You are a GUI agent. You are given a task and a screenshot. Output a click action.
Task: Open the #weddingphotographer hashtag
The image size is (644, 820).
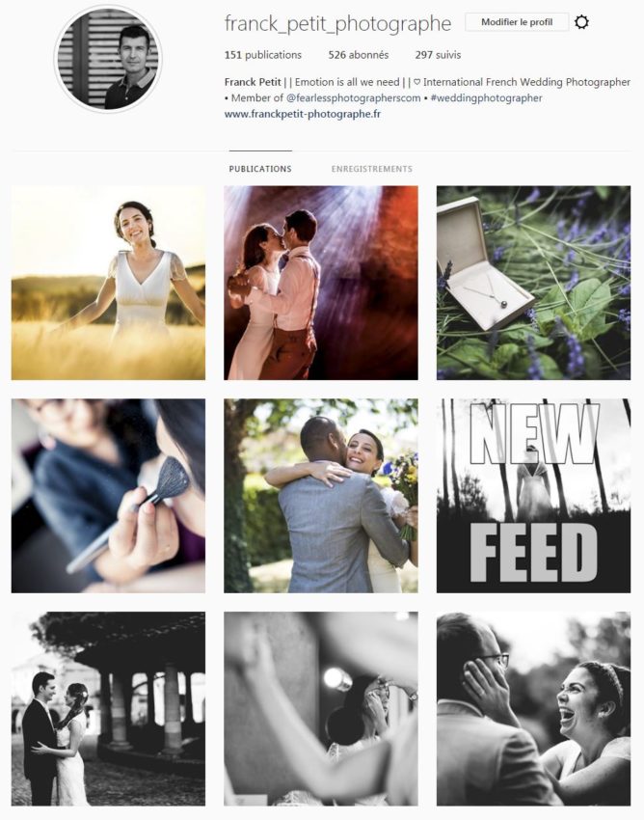click(486, 97)
